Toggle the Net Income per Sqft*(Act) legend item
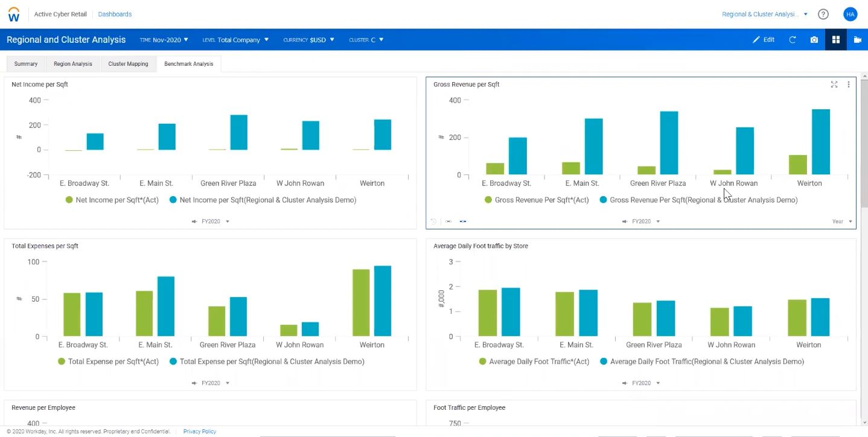The image size is (868, 437). click(x=112, y=200)
